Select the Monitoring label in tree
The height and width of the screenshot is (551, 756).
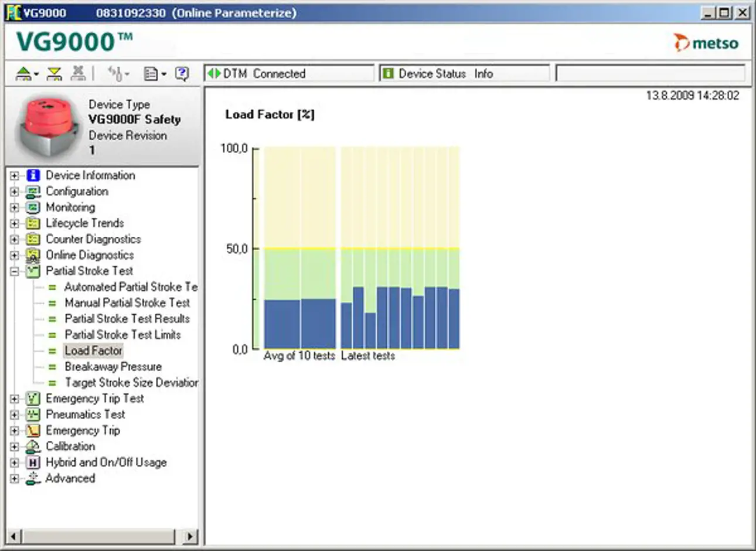pyautogui.click(x=70, y=208)
